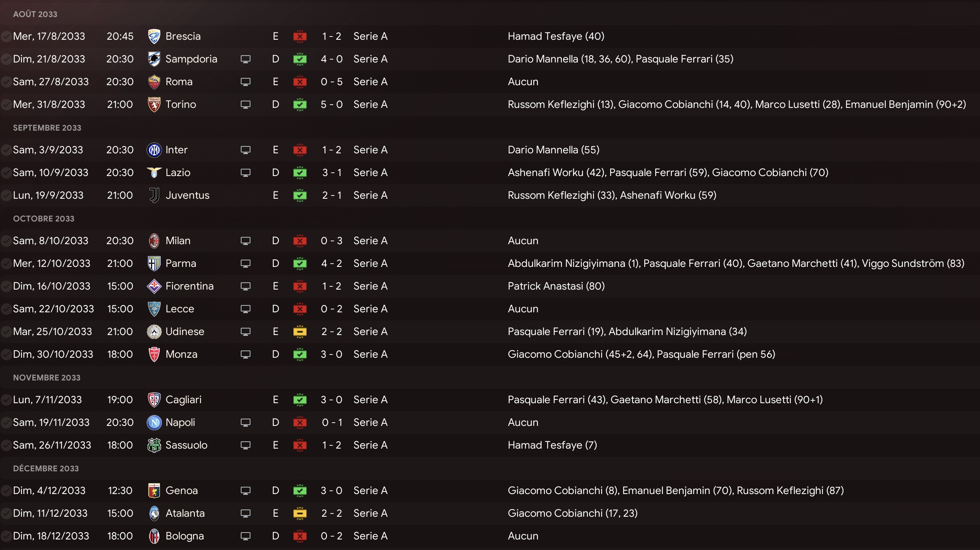Screen dimensions: 980x550
Task: Click the TV icon on the Napoli row
Action: (245, 423)
